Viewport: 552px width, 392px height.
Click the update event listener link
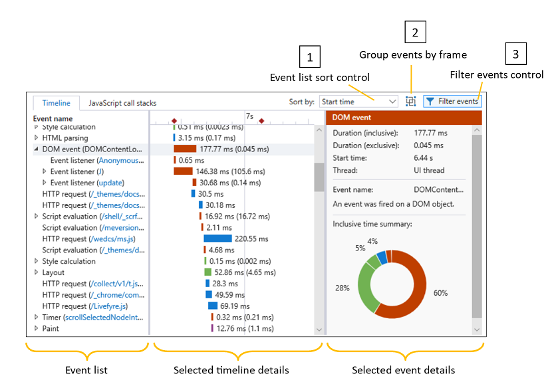pyautogui.click(x=110, y=183)
